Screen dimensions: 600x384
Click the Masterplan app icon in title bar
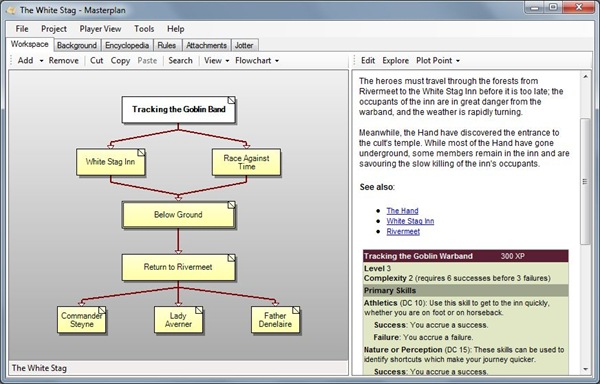11,10
